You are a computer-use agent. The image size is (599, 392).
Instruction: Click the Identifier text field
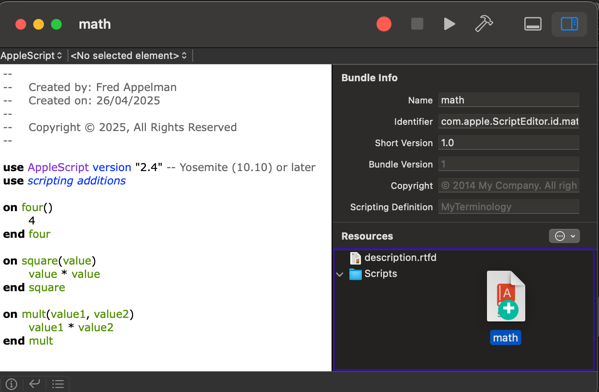pos(508,121)
